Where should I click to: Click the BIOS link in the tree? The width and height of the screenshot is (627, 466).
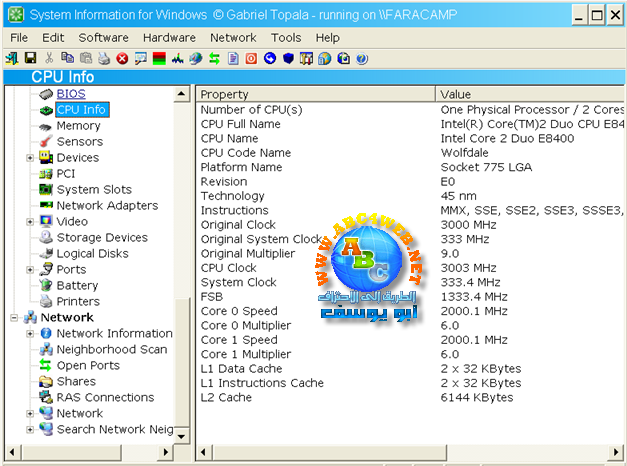71,94
